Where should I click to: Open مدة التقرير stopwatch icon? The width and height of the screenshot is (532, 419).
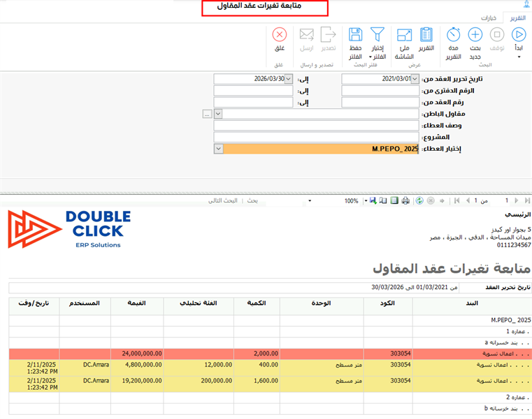coord(454,35)
